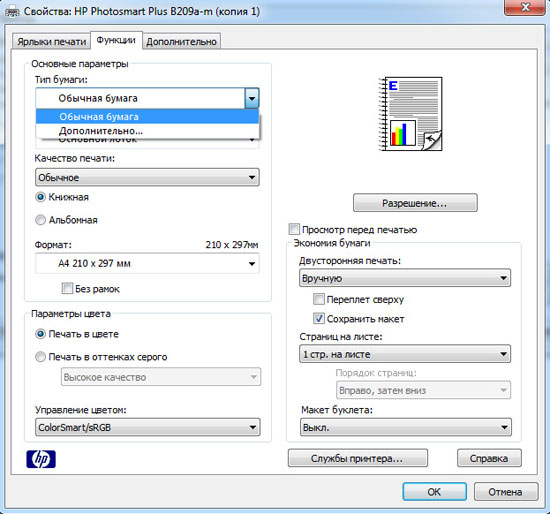Screen dimensions: 550x514
Task: Click the HP logo icon
Action: click(41, 459)
